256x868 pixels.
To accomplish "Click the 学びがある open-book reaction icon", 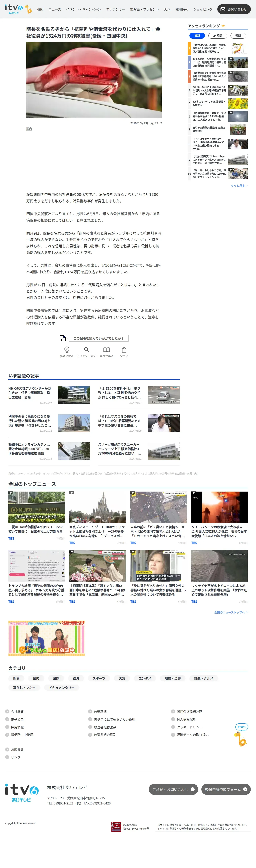I will click(x=107, y=349).
